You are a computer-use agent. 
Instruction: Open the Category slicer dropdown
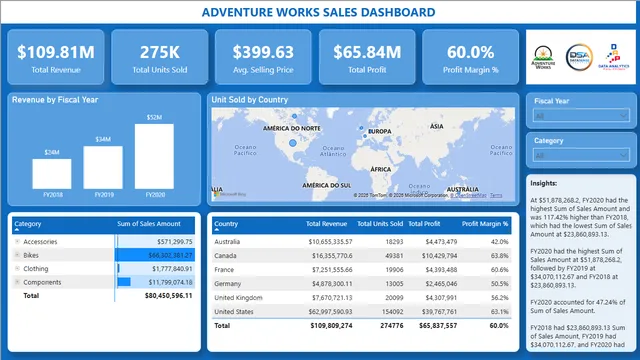[581, 156]
